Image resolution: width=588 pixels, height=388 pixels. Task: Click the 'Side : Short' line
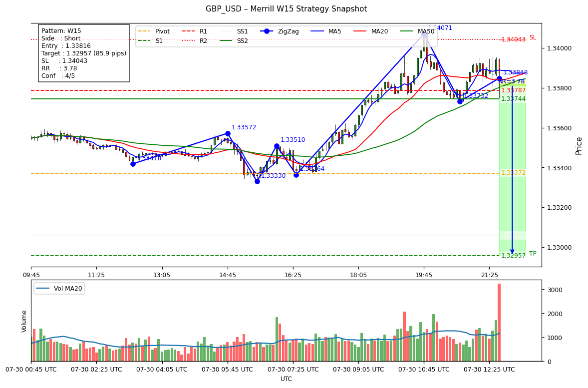(61, 38)
